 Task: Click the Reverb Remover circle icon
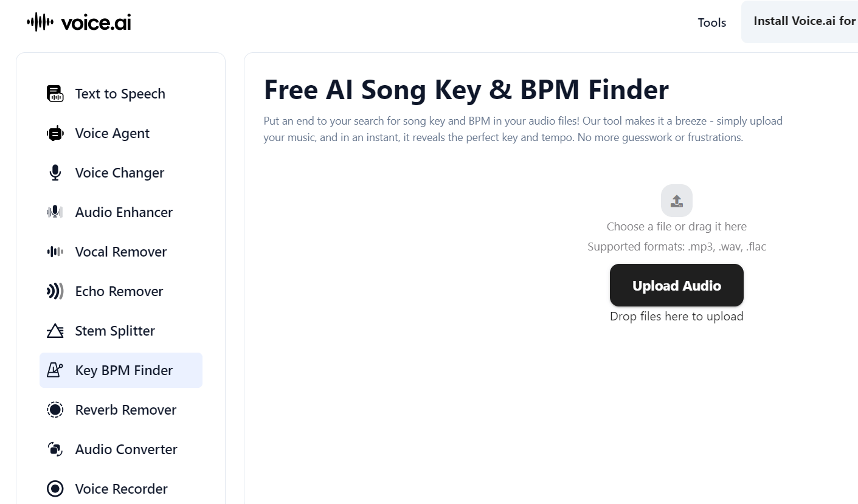pyautogui.click(x=55, y=410)
